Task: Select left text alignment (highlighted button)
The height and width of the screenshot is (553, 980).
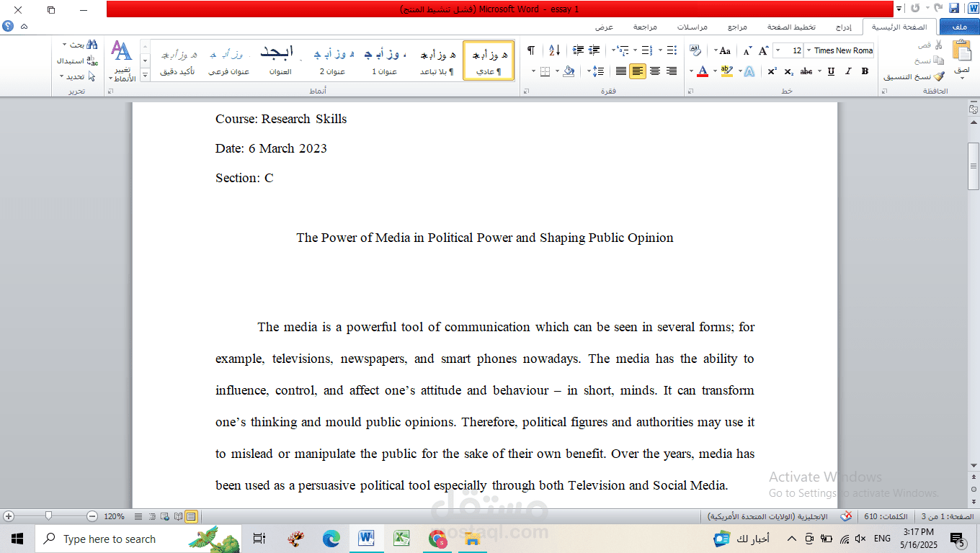Action: tap(638, 71)
